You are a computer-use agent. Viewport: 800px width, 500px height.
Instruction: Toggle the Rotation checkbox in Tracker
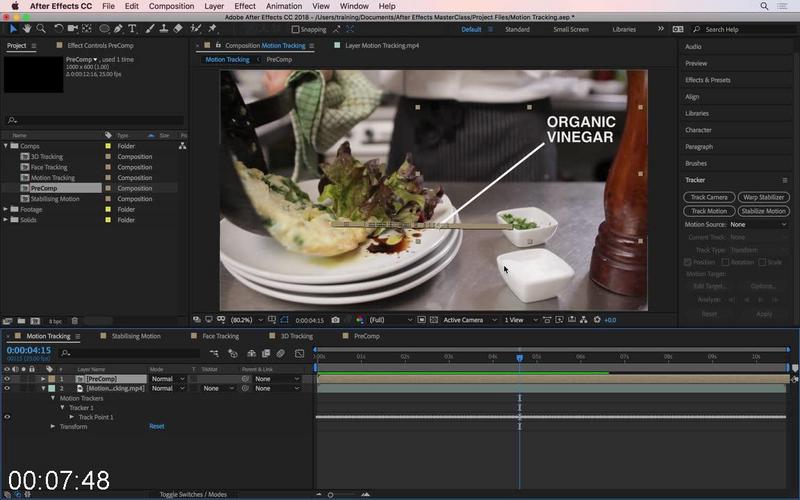click(725, 262)
